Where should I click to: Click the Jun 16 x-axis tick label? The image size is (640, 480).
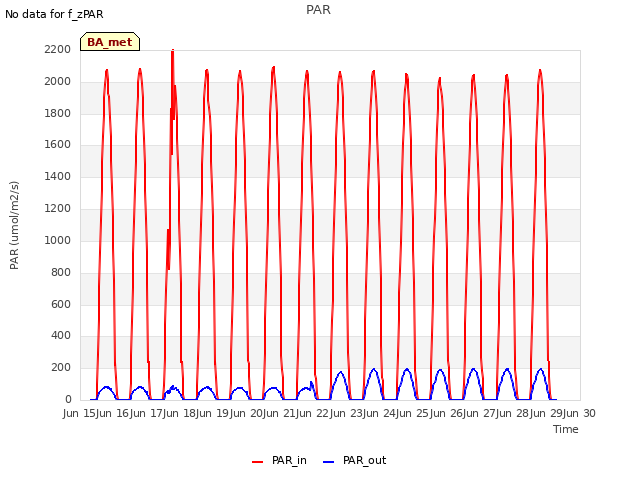point(113,413)
